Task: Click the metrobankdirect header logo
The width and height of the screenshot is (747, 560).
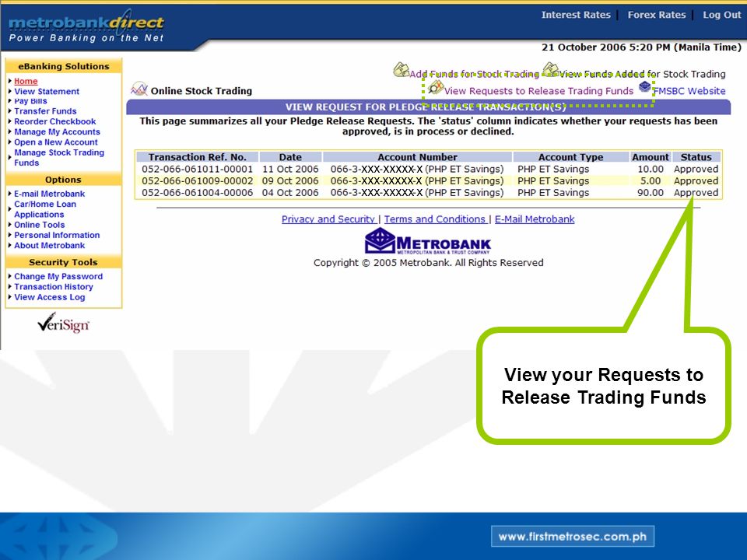Action: tap(86, 26)
